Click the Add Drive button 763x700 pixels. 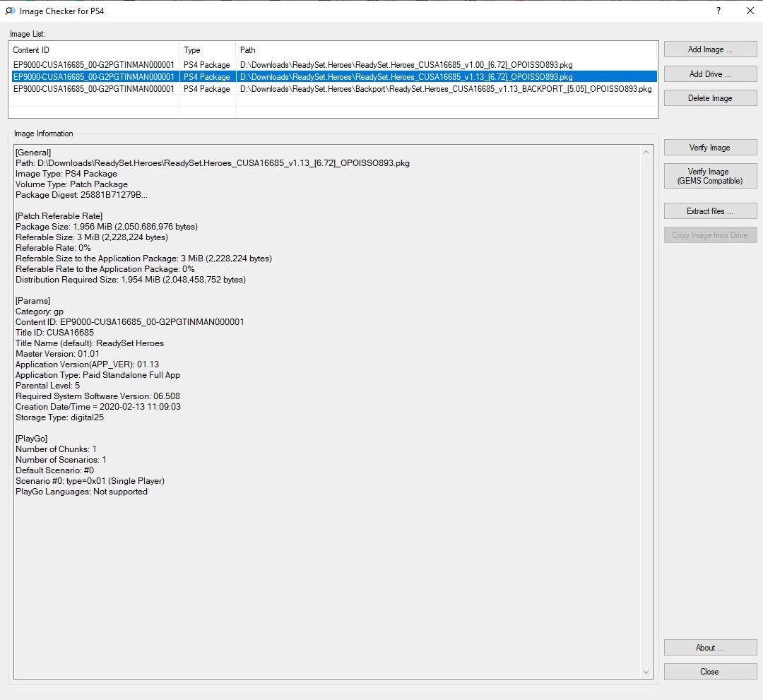[710, 74]
